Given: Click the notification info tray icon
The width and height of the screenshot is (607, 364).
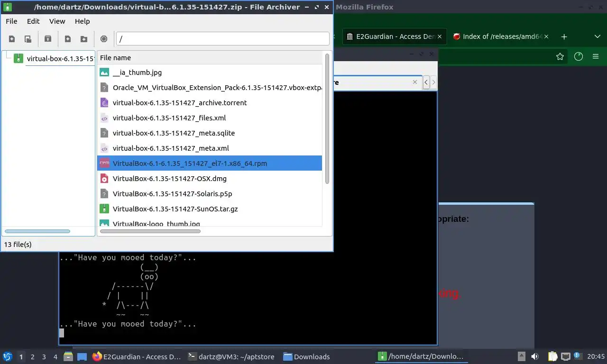Looking at the screenshot, I should point(578,355).
